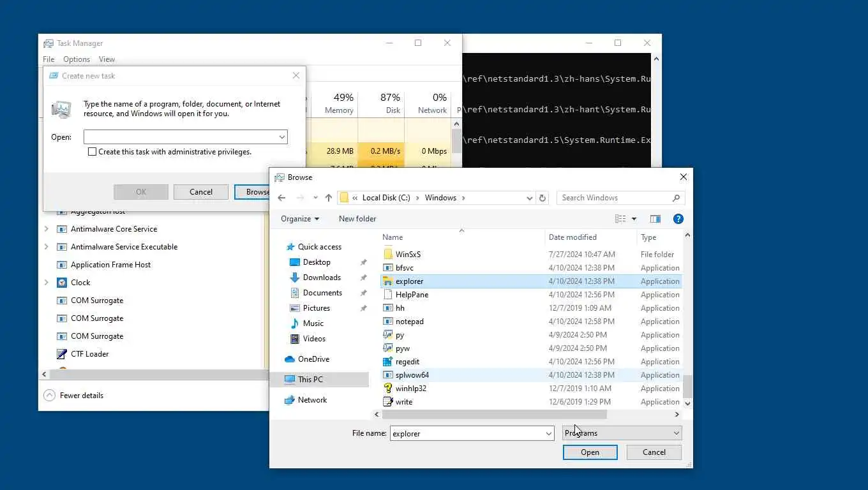Open the OneDrive cloud icon
The height and width of the screenshot is (490, 868).
[290, 359]
